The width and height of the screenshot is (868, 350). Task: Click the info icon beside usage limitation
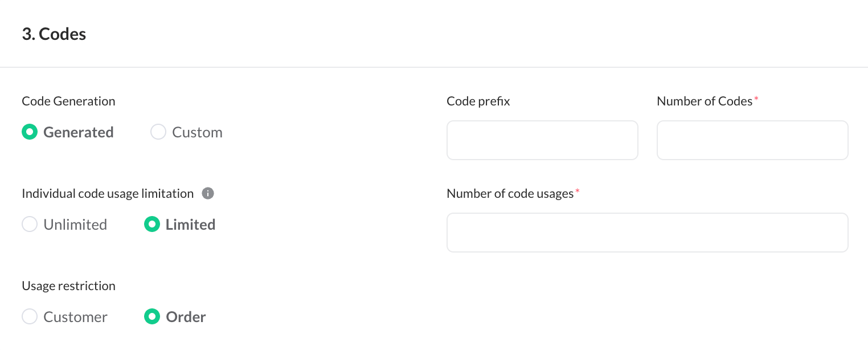click(208, 193)
